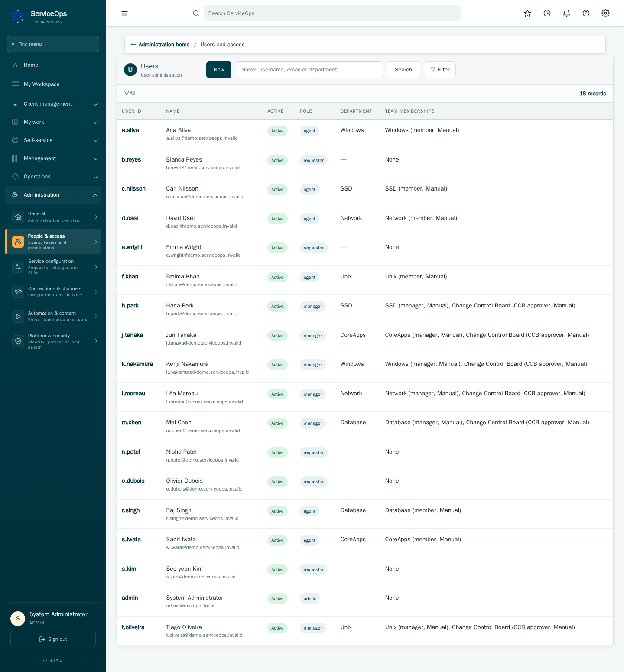This screenshot has width=624, height=672.
Task: Open user t.oliveira
Action: 133,627
